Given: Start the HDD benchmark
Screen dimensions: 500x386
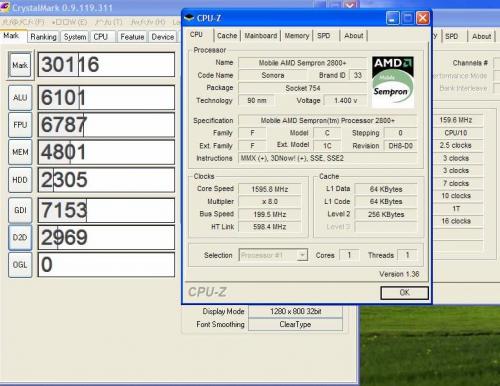Looking at the screenshot, I should point(20,180).
